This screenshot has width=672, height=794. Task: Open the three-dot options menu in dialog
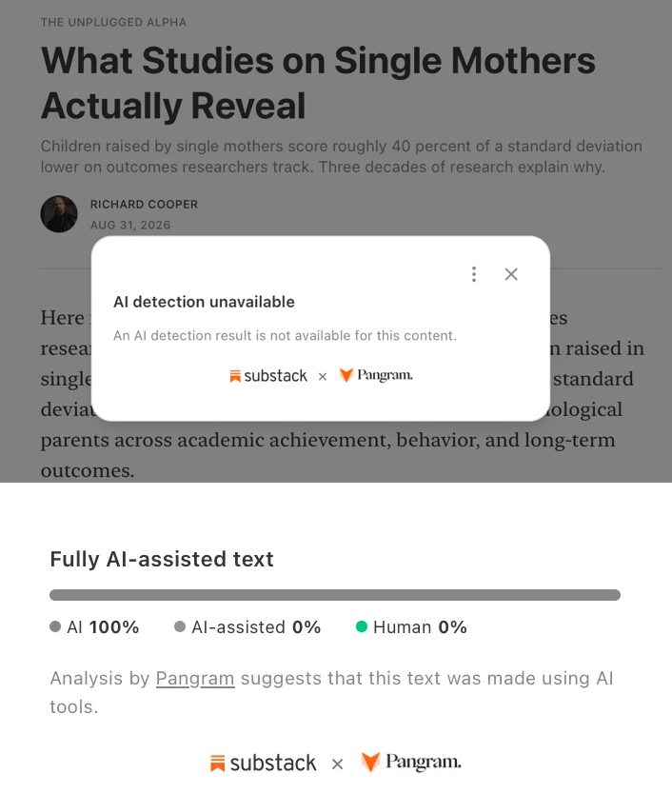click(x=473, y=274)
